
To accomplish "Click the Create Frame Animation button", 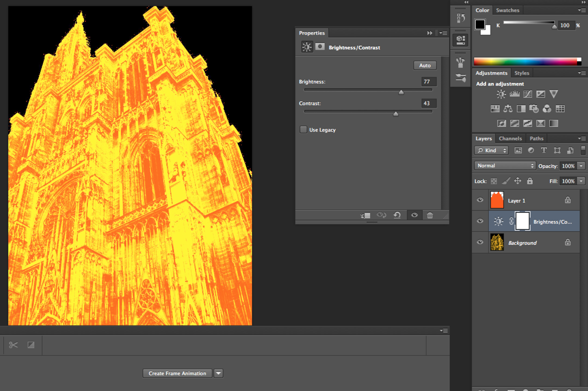I will pos(177,373).
